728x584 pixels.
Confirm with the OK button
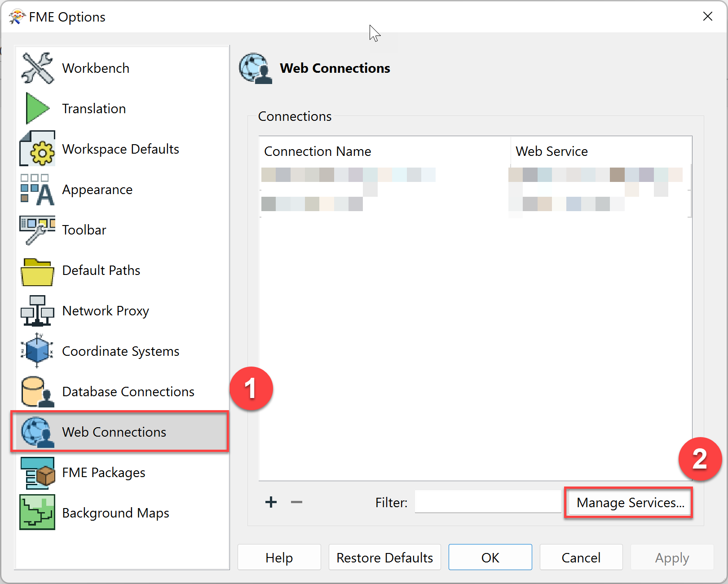pyautogui.click(x=490, y=557)
